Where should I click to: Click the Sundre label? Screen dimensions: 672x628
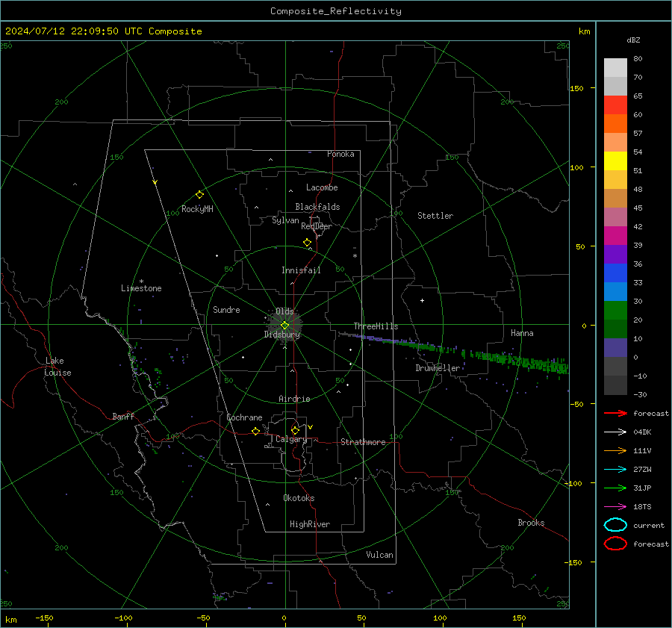coord(226,309)
